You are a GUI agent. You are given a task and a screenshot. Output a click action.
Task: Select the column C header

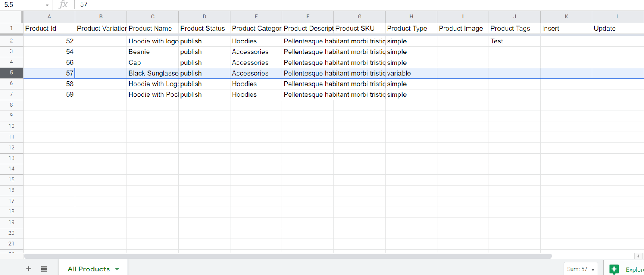coord(153,17)
